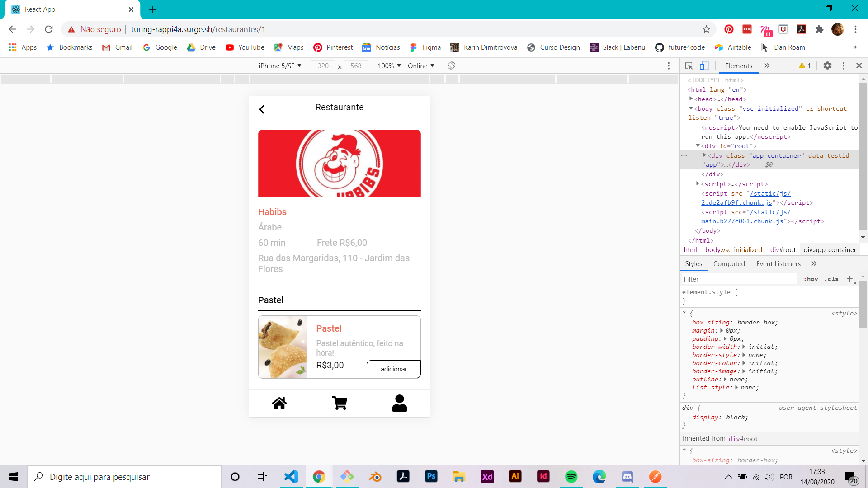Toggle the .cls class editor
Screen dimensions: 868x488
(x=831, y=279)
